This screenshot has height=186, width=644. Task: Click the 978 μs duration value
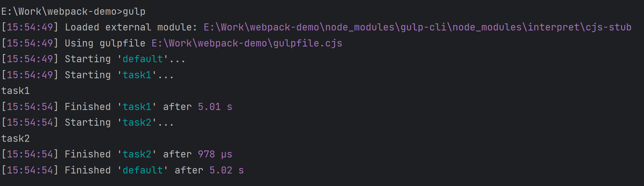(215, 154)
